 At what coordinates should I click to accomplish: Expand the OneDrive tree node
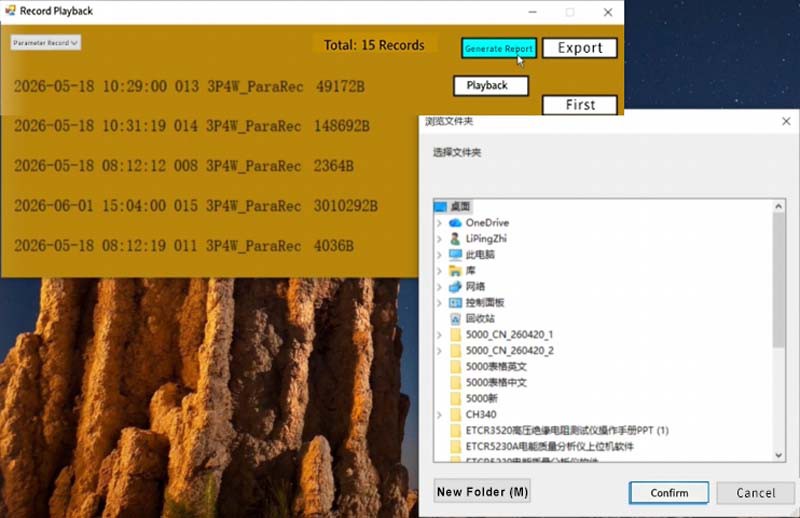(x=439, y=223)
